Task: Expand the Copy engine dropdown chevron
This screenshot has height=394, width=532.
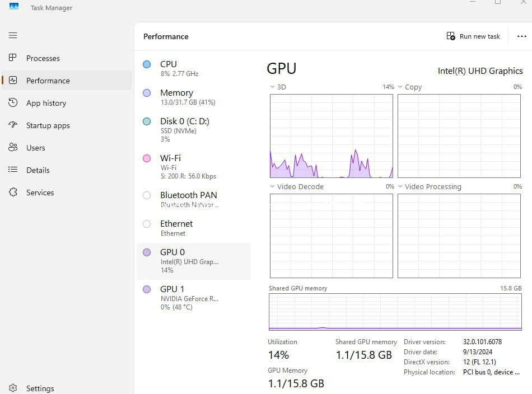Action: tap(400, 87)
